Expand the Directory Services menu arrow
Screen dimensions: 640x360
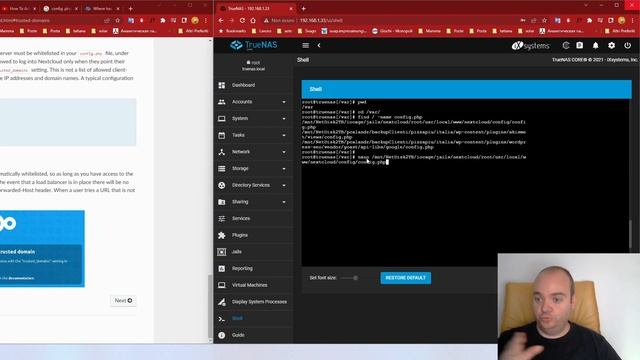tap(284, 185)
